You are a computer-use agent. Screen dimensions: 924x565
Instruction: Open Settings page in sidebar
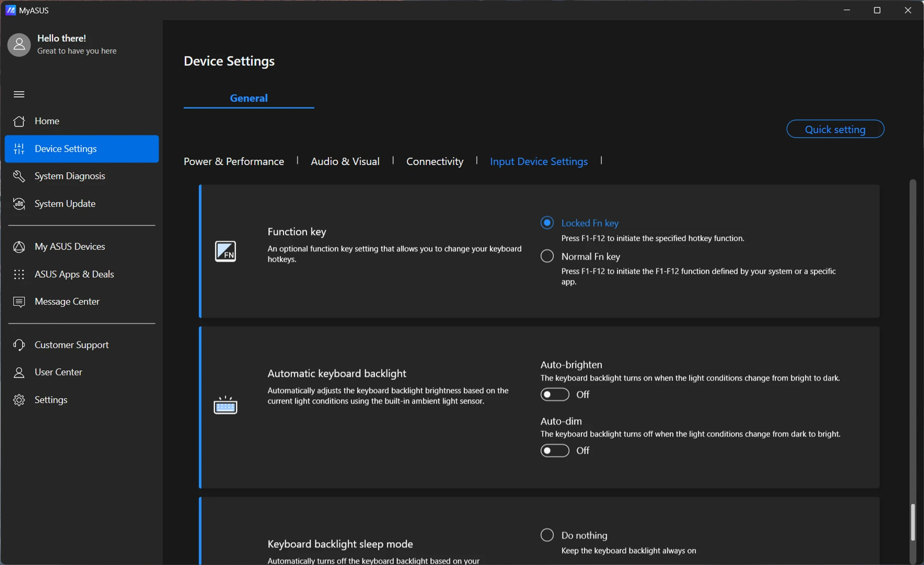(82, 400)
